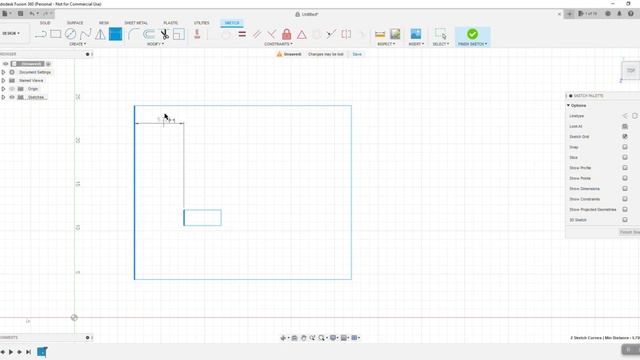Click the Select tool icon

(x=441, y=34)
